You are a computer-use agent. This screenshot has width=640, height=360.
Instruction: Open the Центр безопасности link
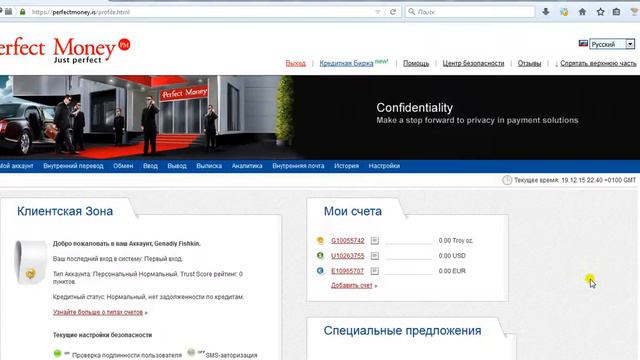[x=473, y=63]
